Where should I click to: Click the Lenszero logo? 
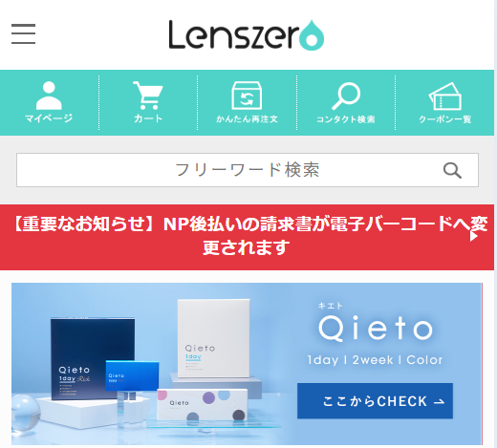tap(247, 35)
